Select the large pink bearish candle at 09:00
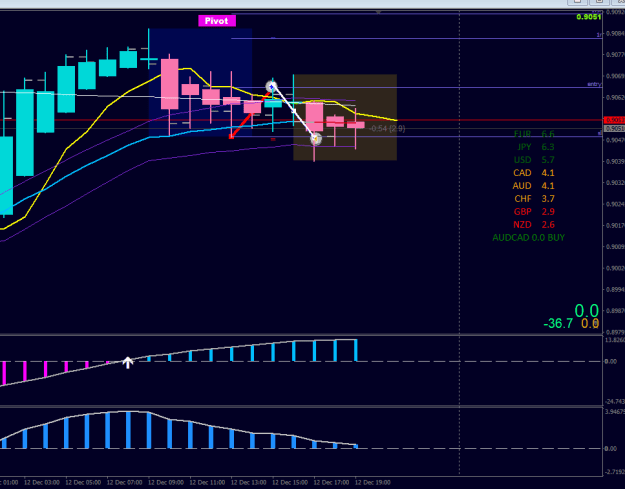Viewport: 625px width, 489px height. [x=169, y=84]
